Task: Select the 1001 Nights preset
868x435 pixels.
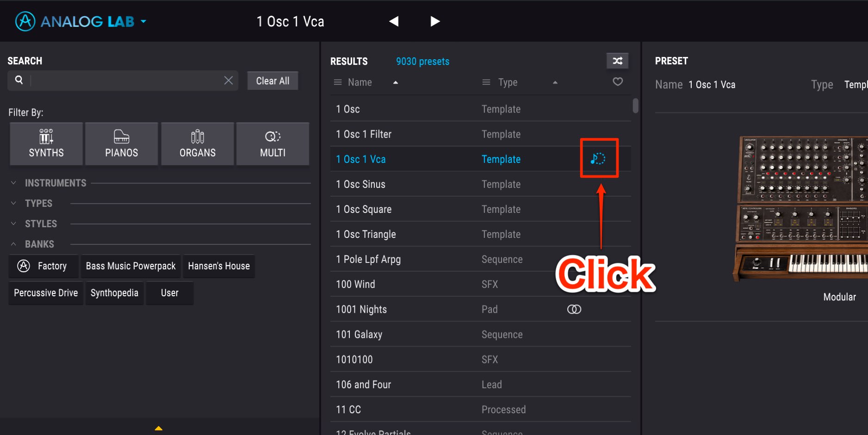Action: pos(481,309)
